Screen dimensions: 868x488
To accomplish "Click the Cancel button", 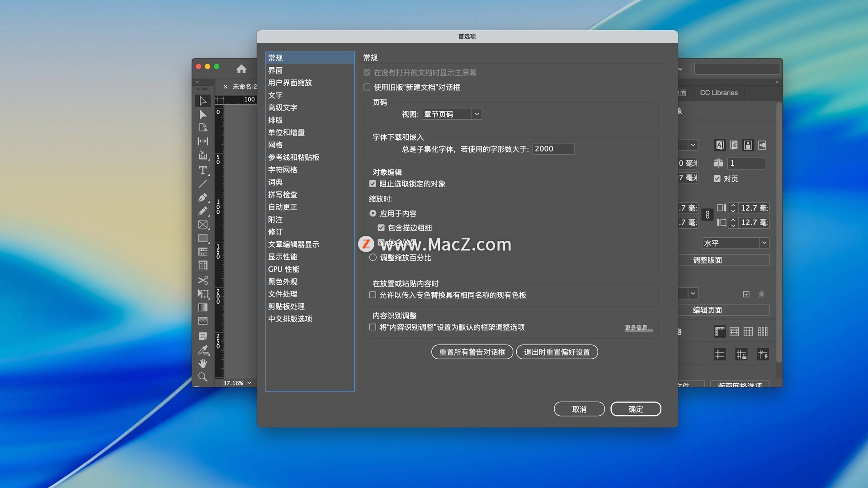I will coord(579,409).
